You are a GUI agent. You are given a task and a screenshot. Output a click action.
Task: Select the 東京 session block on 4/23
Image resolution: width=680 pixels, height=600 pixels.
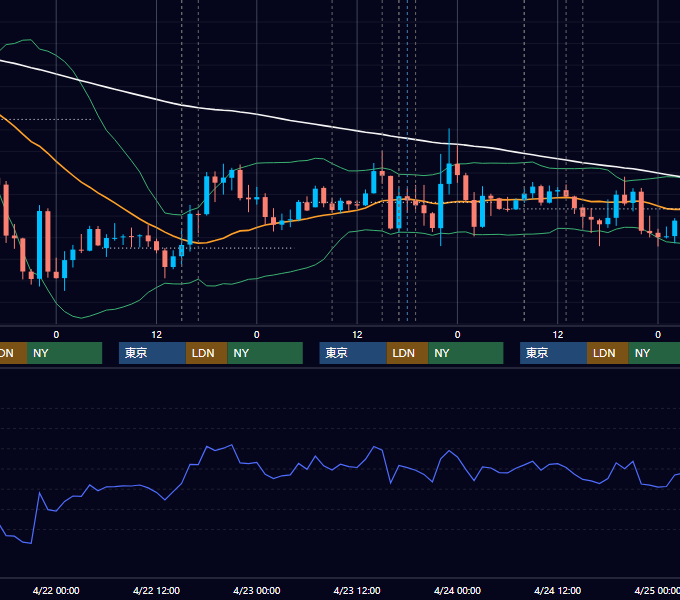coord(353,353)
